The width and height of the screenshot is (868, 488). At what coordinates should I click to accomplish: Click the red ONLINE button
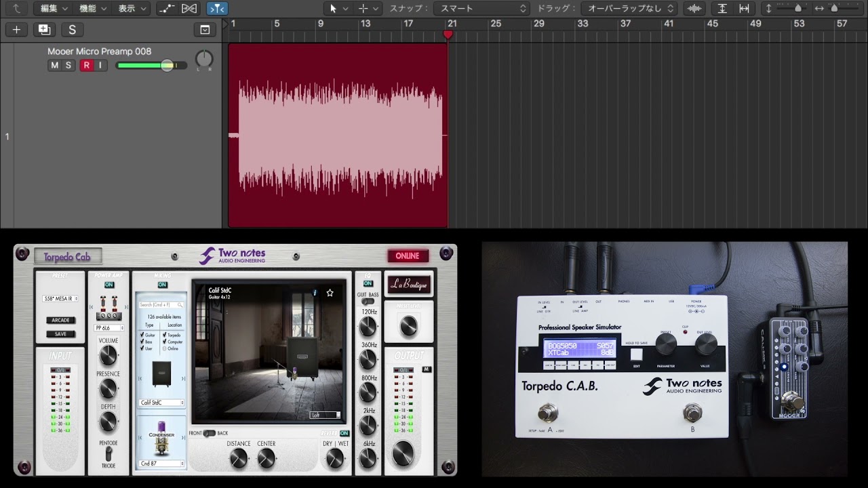tap(408, 256)
